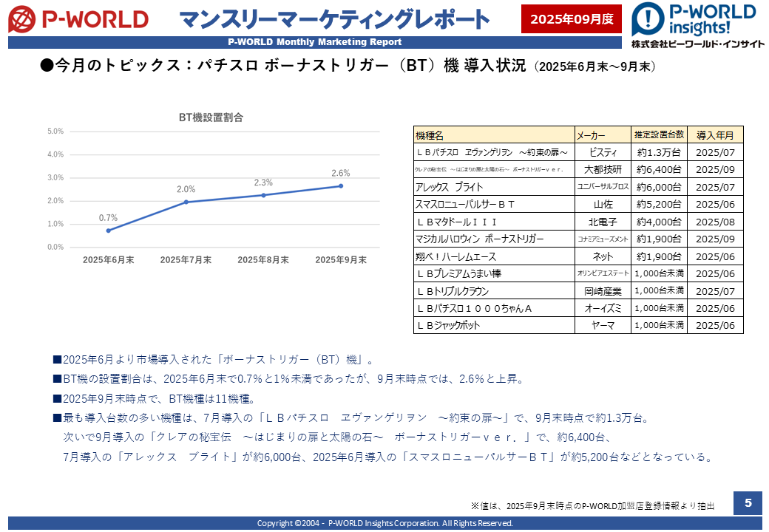This screenshot has height=532, width=769.
Task: Click the 2.0% data label on chart
Action: (x=186, y=189)
